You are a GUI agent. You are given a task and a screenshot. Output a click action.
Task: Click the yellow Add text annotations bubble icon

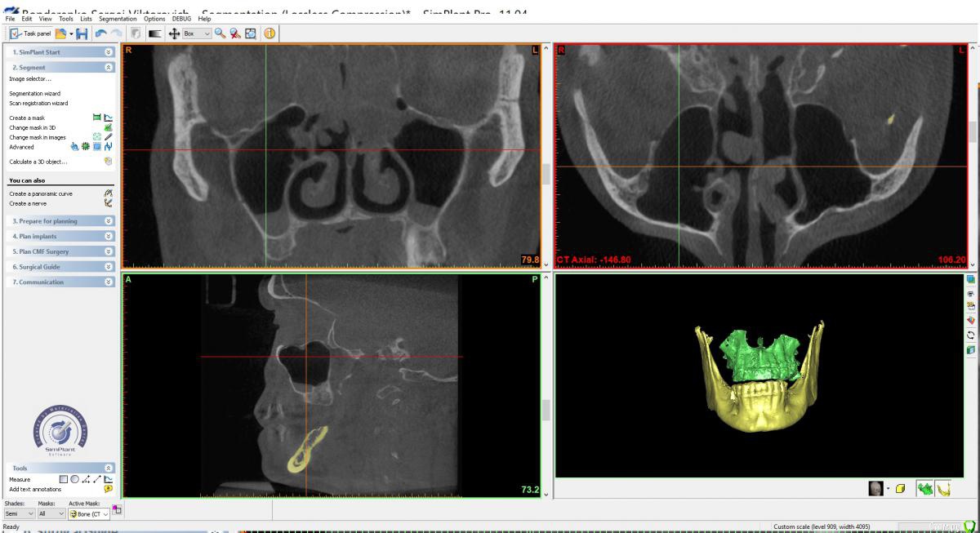tap(108, 489)
